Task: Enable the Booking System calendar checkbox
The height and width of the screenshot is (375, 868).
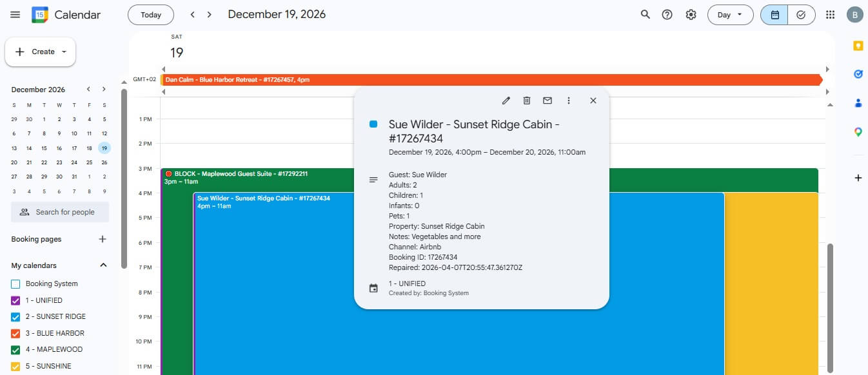Action: point(16,284)
